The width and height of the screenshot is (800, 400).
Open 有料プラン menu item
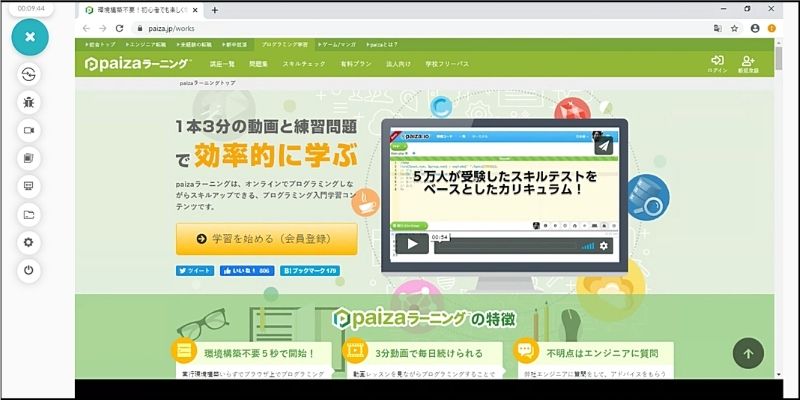(356, 64)
